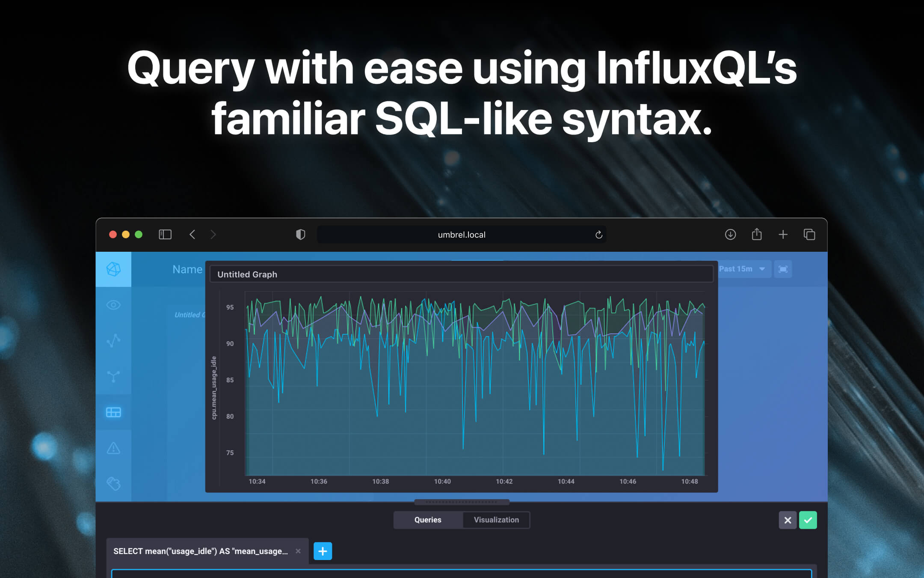
Task: Click Safari's privacy shield icon
Action: [x=301, y=234]
